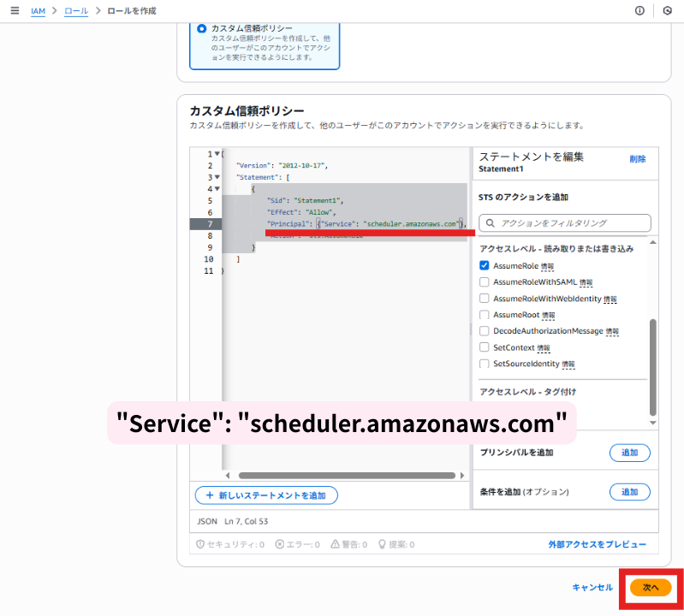This screenshot has width=684, height=616.
Task: Check the SetSourceIdentity checkbox
Action: (484, 364)
